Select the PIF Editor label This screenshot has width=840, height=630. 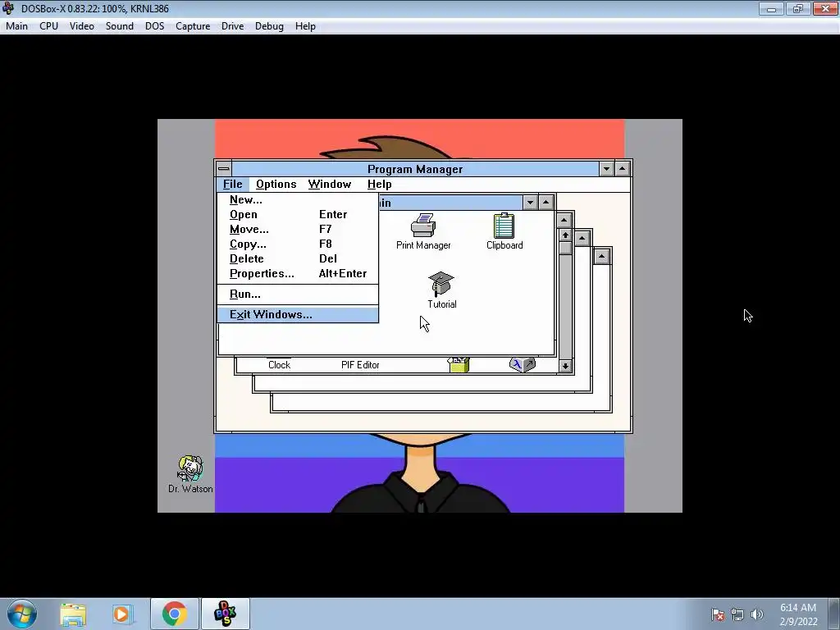(x=360, y=365)
